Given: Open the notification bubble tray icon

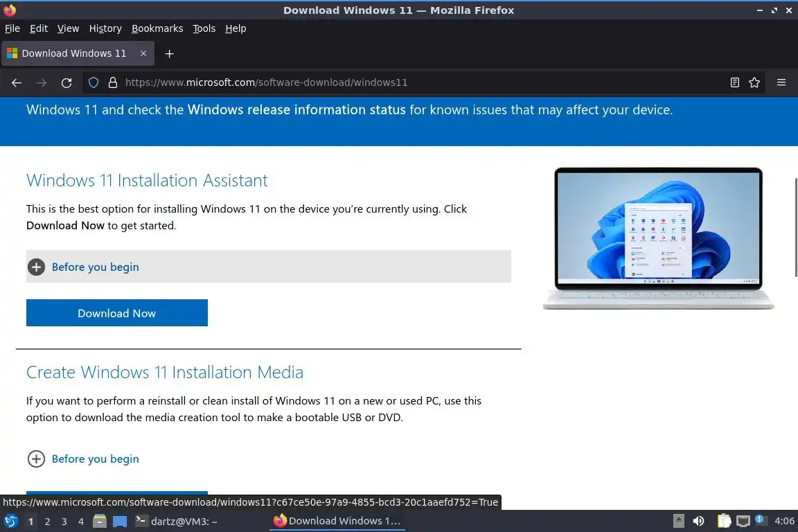Looking at the screenshot, I should (759, 520).
